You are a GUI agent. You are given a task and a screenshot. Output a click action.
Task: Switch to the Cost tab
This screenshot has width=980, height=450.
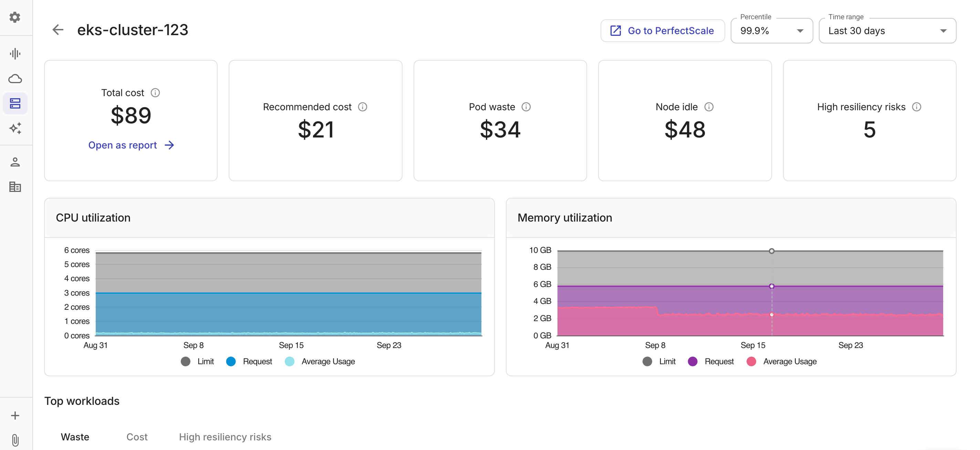(x=137, y=437)
